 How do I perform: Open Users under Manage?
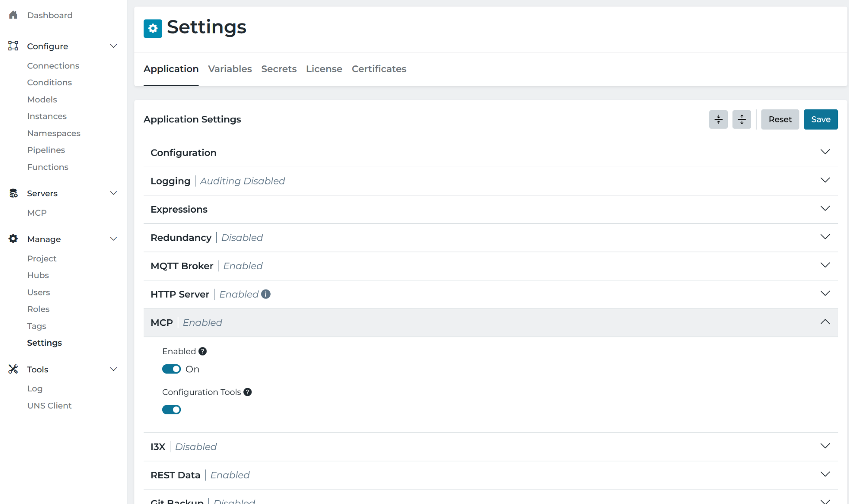click(38, 292)
